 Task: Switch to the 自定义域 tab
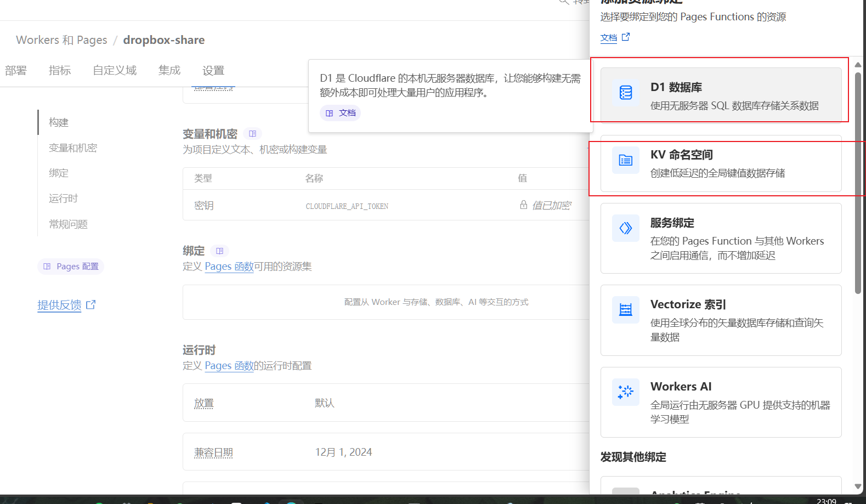pos(115,70)
